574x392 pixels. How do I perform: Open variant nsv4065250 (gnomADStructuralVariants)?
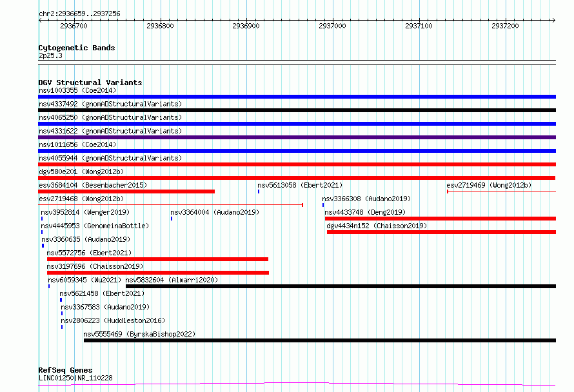(110, 117)
